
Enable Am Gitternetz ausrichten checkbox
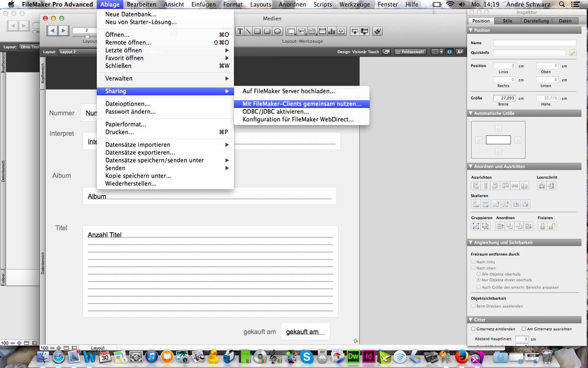pyautogui.click(x=524, y=329)
